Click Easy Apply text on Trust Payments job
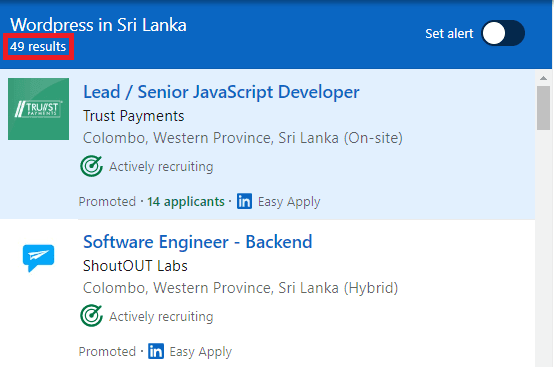This screenshot has height=367, width=554. 289,202
